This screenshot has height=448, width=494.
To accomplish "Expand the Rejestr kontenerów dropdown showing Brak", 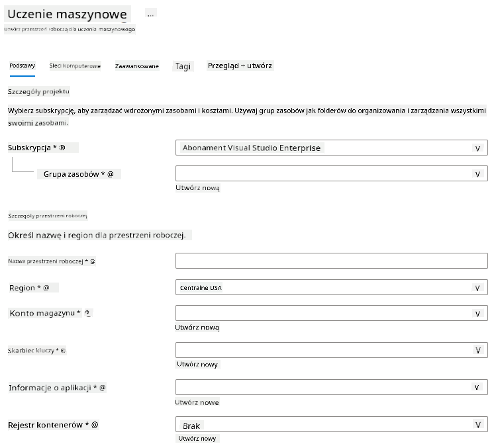I will (x=332, y=424).
